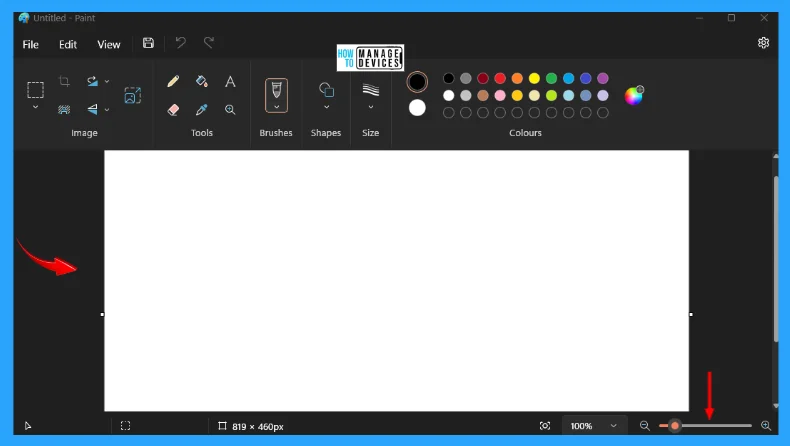Pick the purple colour swatch
This screenshot has width=790, height=446.
click(603, 78)
